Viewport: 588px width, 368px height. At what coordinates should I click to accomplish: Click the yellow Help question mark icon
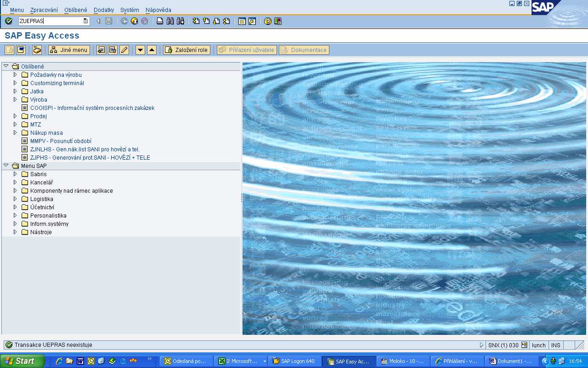click(268, 21)
